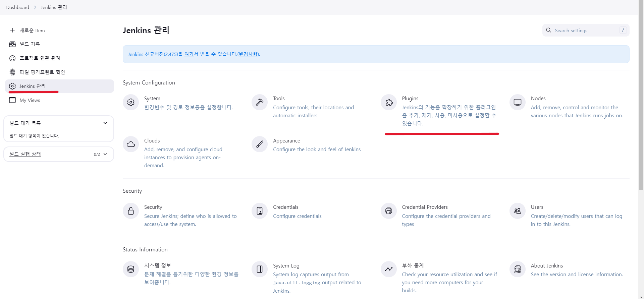
Task: Click the 프로젝트 연관 관계 icon
Action: (x=12, y=58)
